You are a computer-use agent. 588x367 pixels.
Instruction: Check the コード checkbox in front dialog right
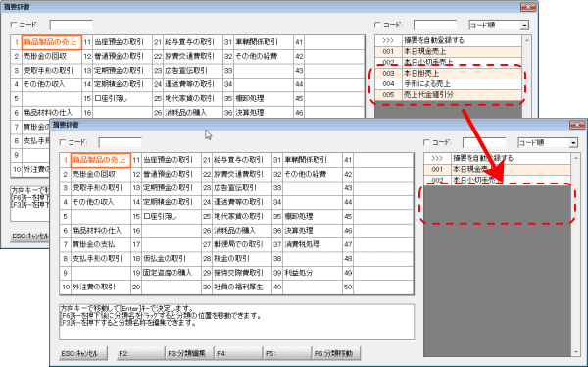(426, 142)
